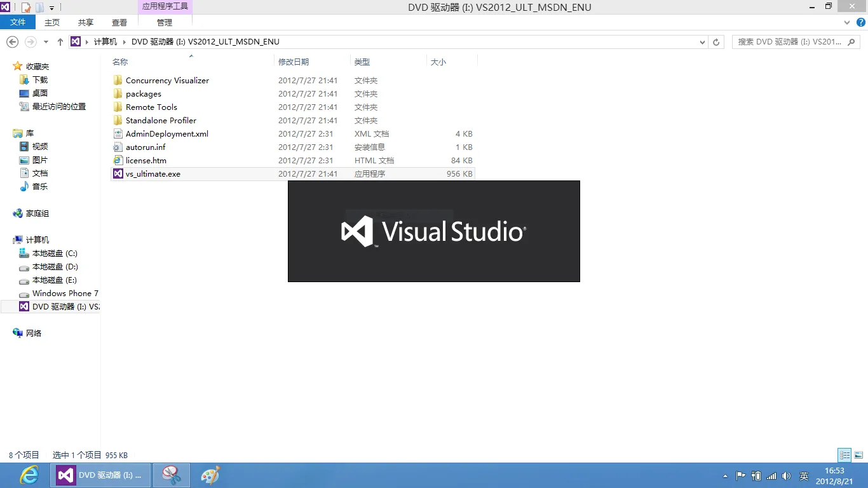Viewport: 868px width, 488px height.
Task: Open the Snipping Tool taskbar icon
Action: (x=172, y=475)
